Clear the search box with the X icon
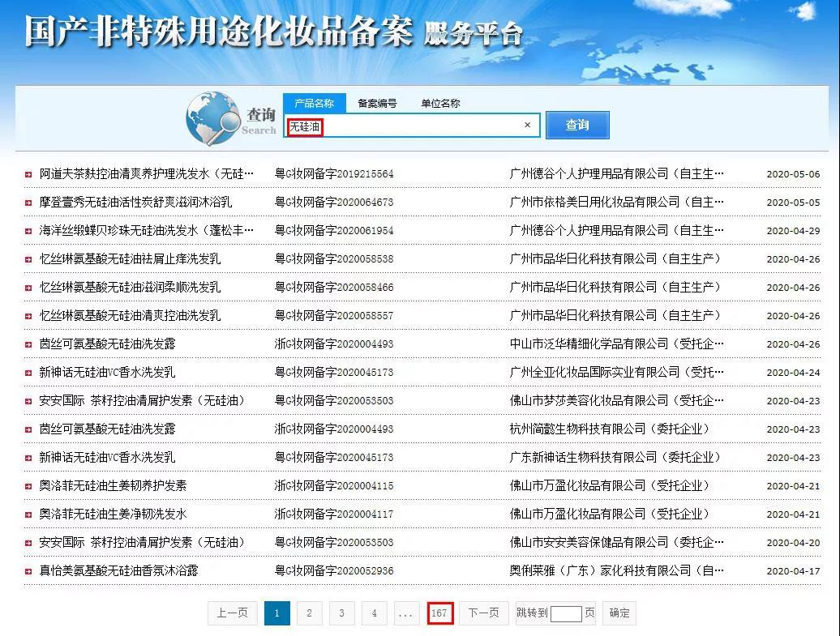 point(527,125)
